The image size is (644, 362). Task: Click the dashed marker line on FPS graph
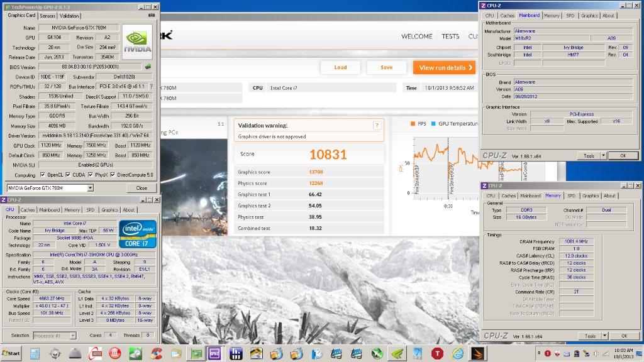point(448,168)
